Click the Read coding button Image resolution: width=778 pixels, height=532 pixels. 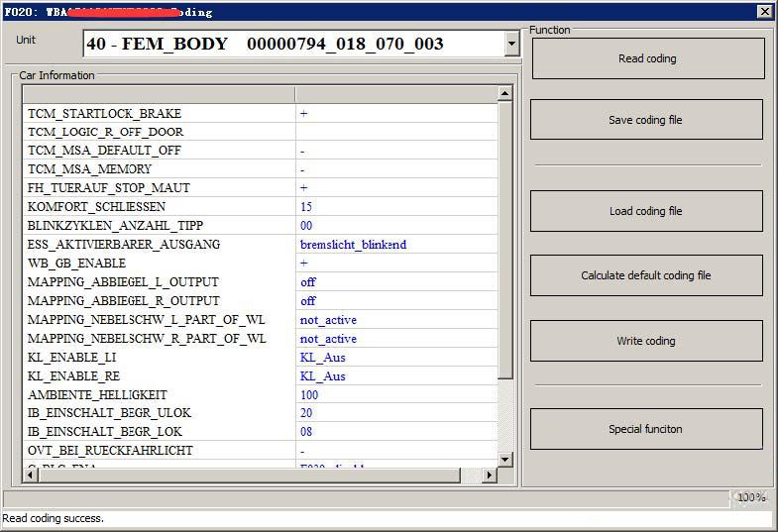click(647, 58)
